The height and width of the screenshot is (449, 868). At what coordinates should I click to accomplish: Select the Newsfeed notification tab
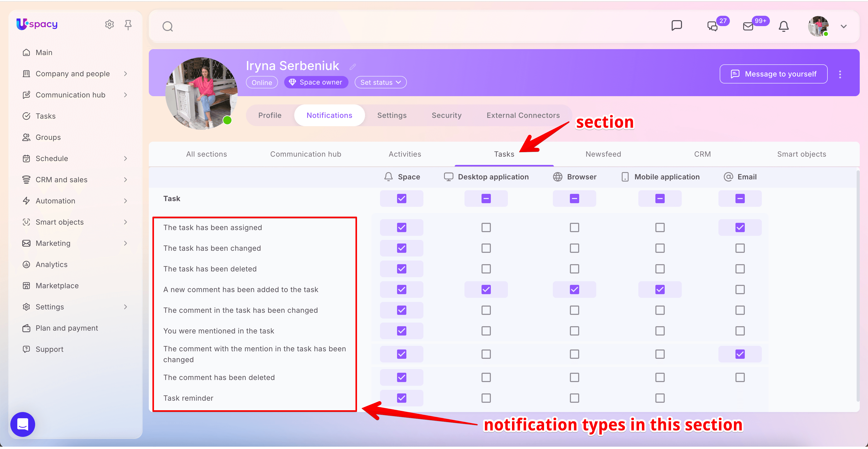click(603, 154)
